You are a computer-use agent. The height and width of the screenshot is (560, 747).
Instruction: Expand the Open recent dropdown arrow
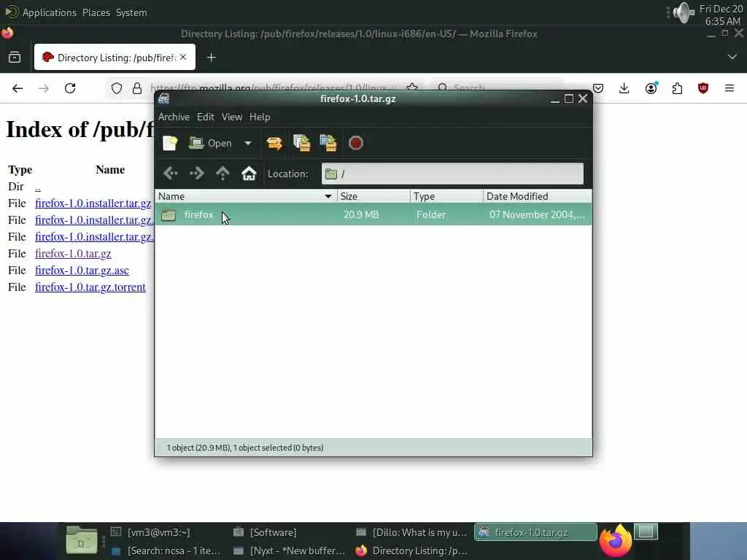[x=248, y=143]
